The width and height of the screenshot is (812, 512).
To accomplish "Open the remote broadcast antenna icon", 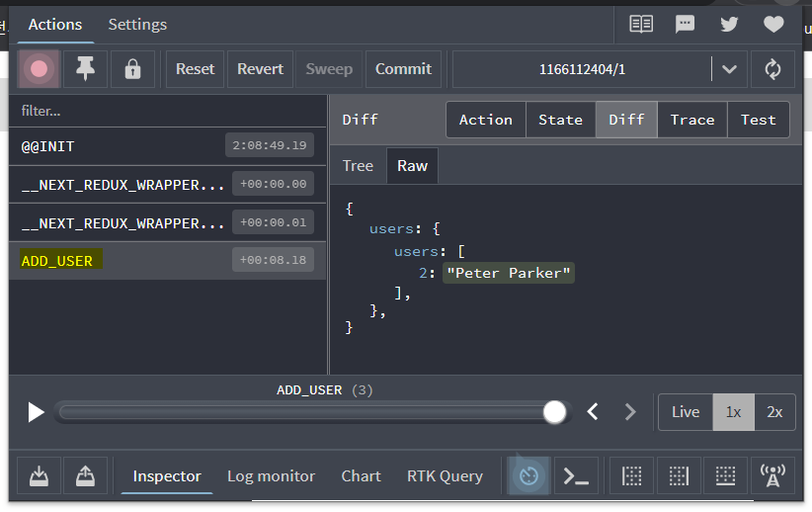I will coord(772,475).
